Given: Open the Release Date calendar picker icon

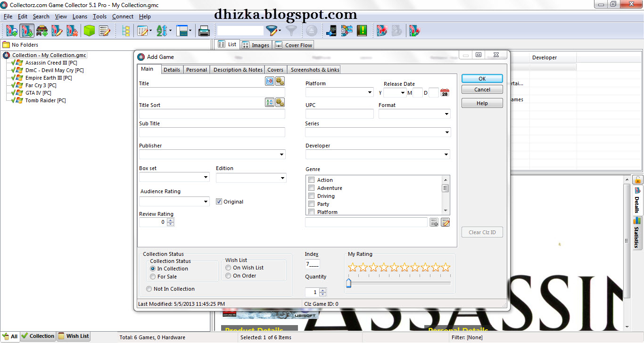Looking at the screenshot, I should pos(445,92).
